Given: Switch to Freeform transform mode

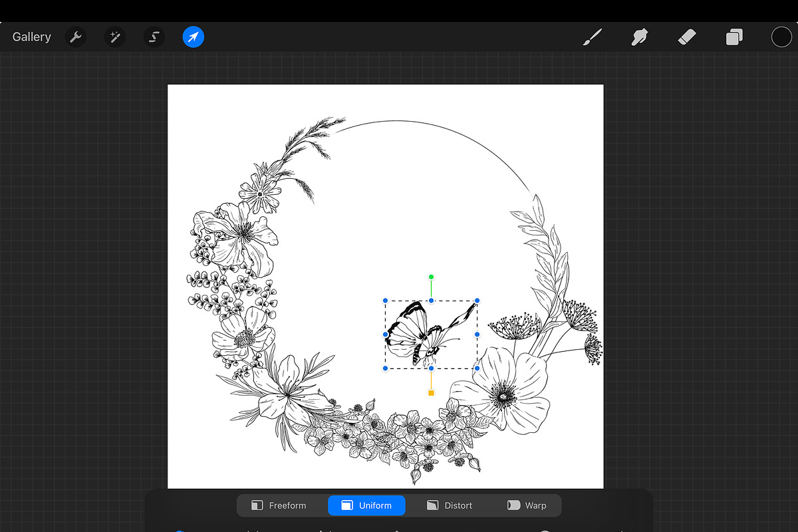Looking at the screenshot, I should [279, 505].
